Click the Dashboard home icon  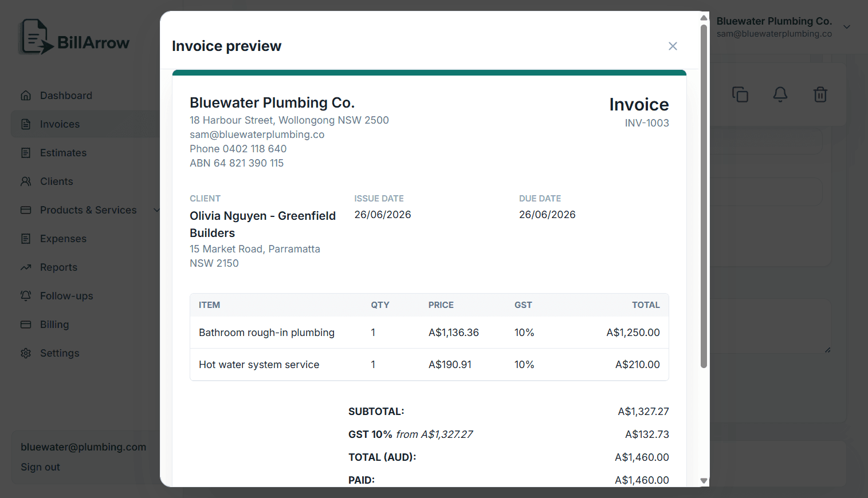tap(26, 96)
